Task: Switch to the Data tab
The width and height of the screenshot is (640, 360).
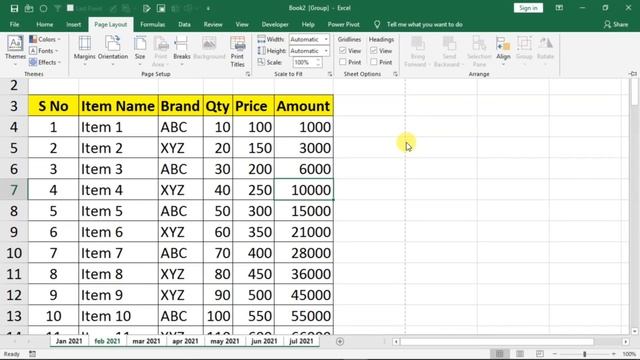Action: [x=184, y=24]
